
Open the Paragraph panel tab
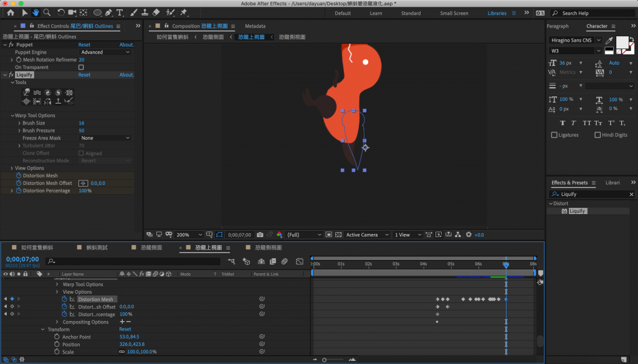(x=558, y=26)
